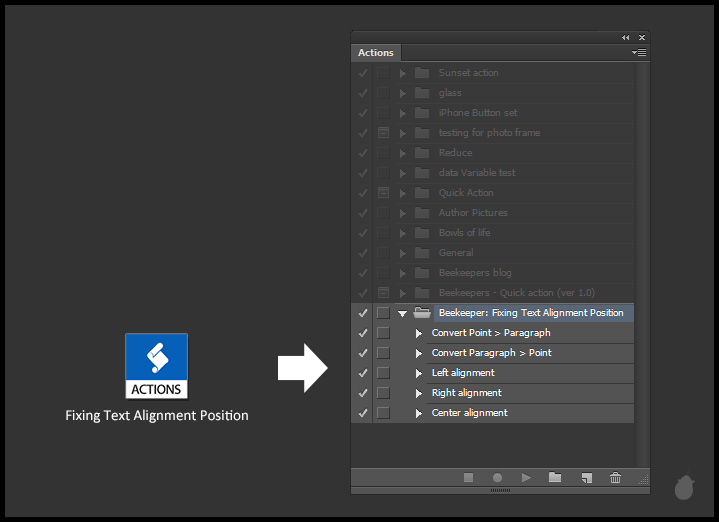Viewport: 719px width, 522px height.
Task: Collapse the panel with double-arrow icon
Action: 626,37
